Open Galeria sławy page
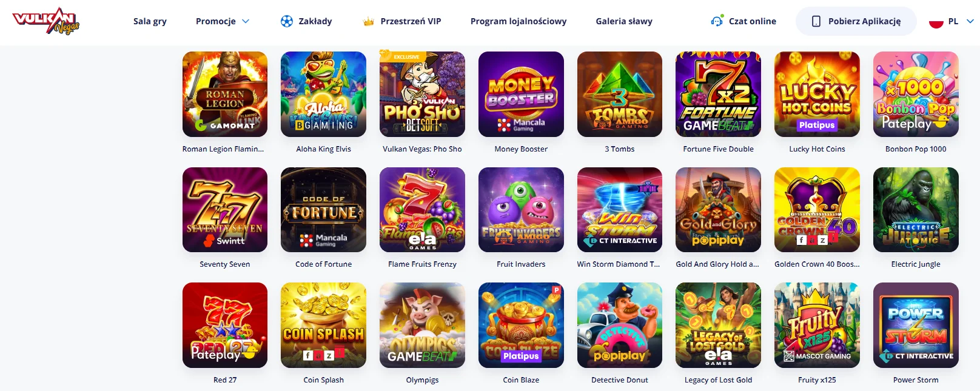980x391 pixels. click(x=624, y=21)
